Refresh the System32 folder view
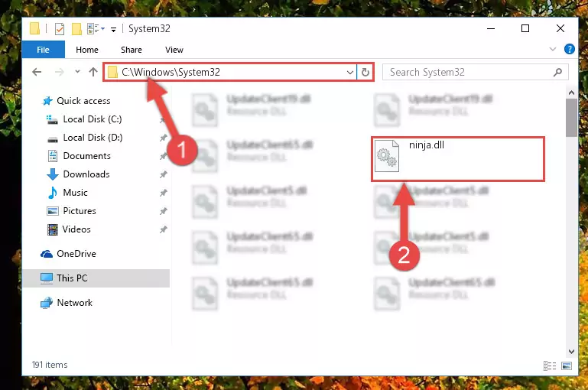 (x=365, y=72)
